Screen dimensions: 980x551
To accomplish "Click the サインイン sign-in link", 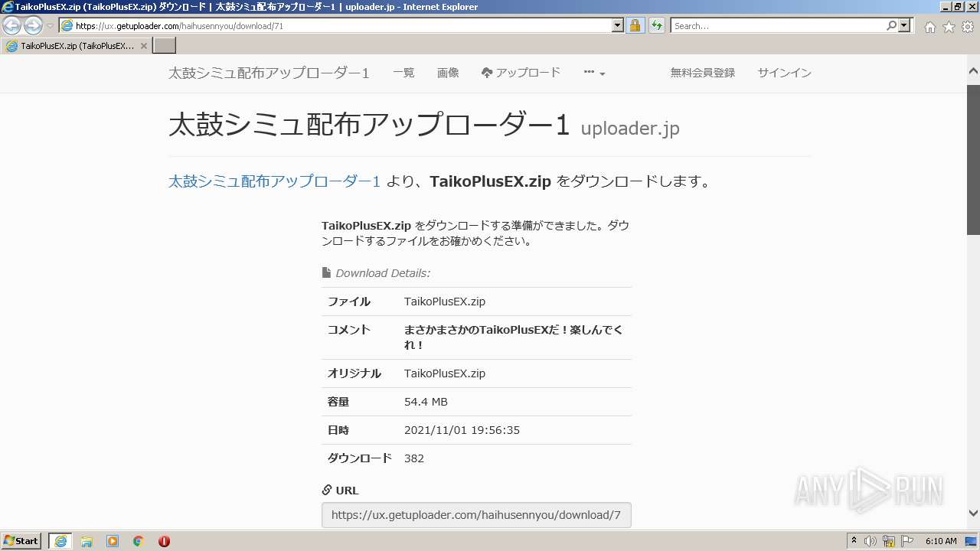I will (784, 73).
